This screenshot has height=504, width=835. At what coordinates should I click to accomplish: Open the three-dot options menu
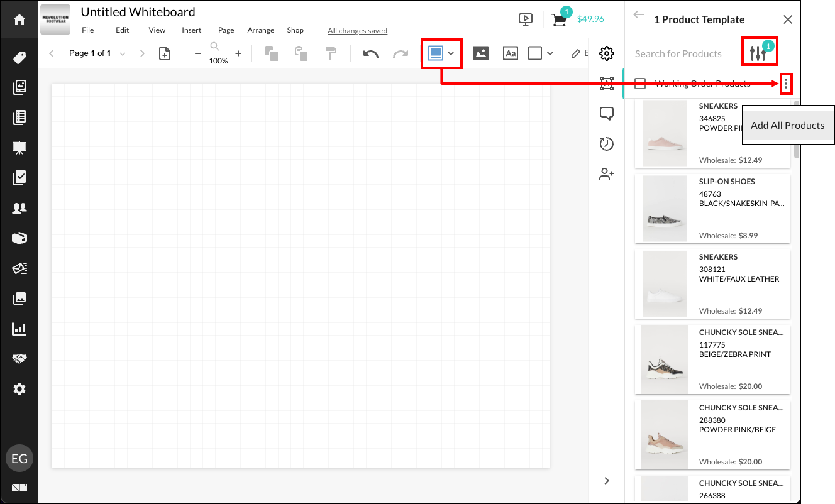(785, 84)
